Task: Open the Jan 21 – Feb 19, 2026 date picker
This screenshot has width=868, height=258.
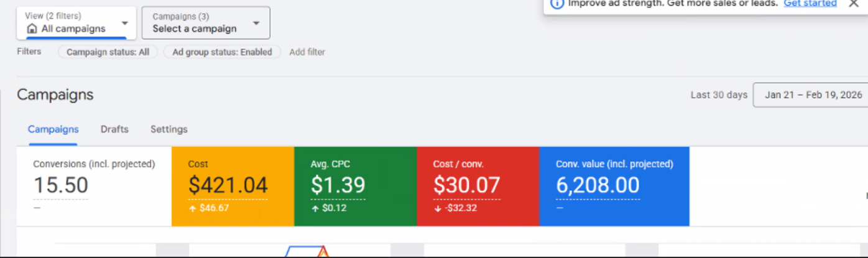Action: click(x=813, y=95)
